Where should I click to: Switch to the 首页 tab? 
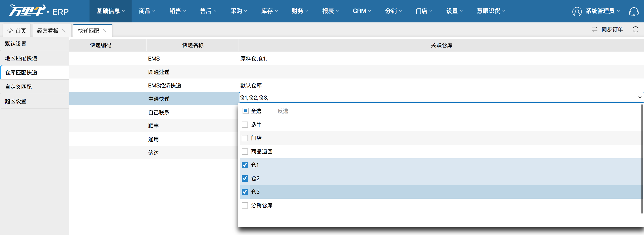(x=17, y=30)
